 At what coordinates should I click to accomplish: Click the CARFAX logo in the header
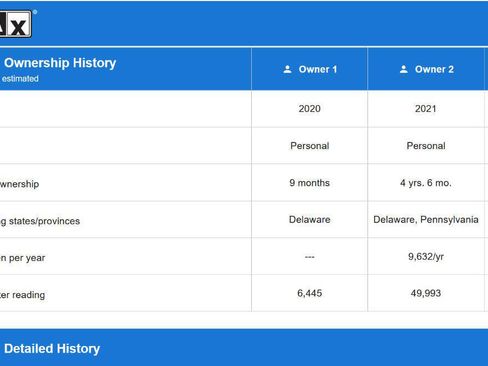[x=16, y=24]
